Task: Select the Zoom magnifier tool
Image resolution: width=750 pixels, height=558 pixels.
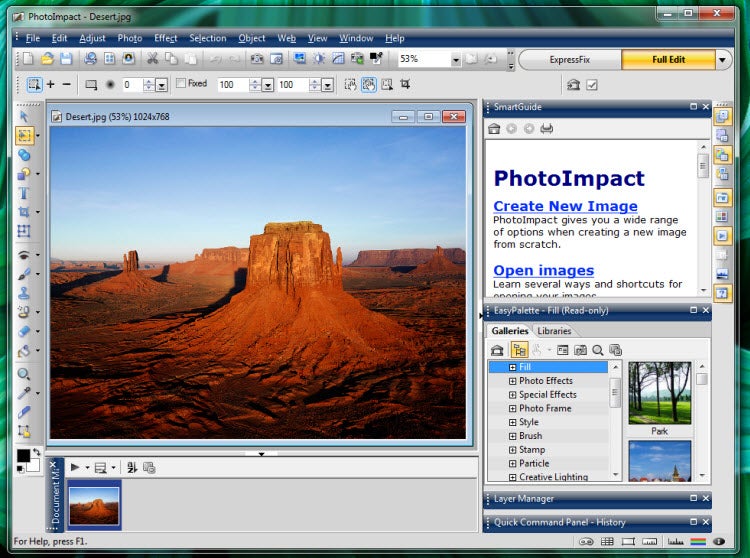Action: point(23,374)
